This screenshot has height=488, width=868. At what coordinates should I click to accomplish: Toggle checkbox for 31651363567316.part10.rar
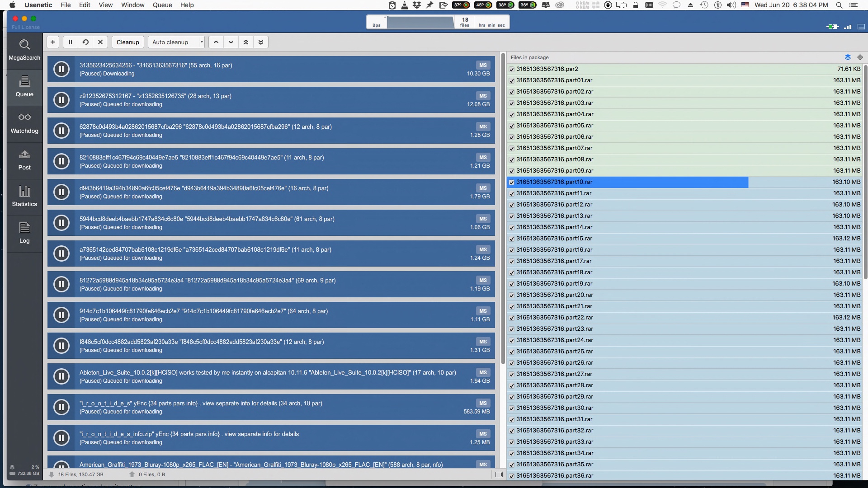coord(511,182)
